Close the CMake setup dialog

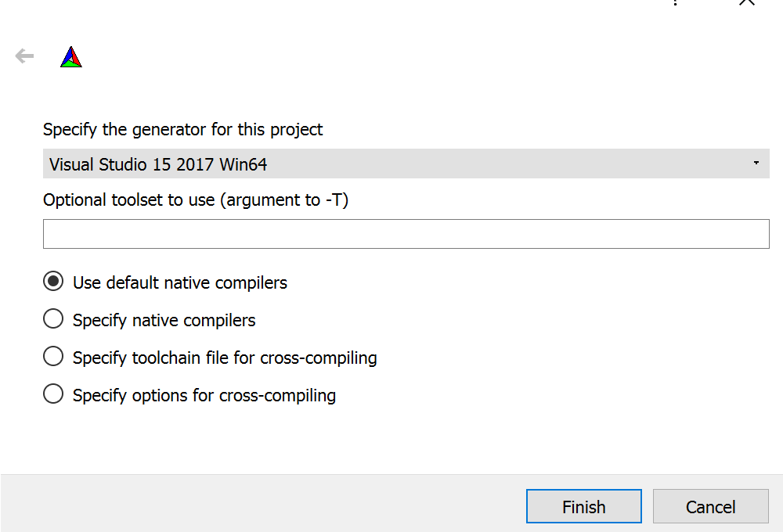click(x=746, y=4)
